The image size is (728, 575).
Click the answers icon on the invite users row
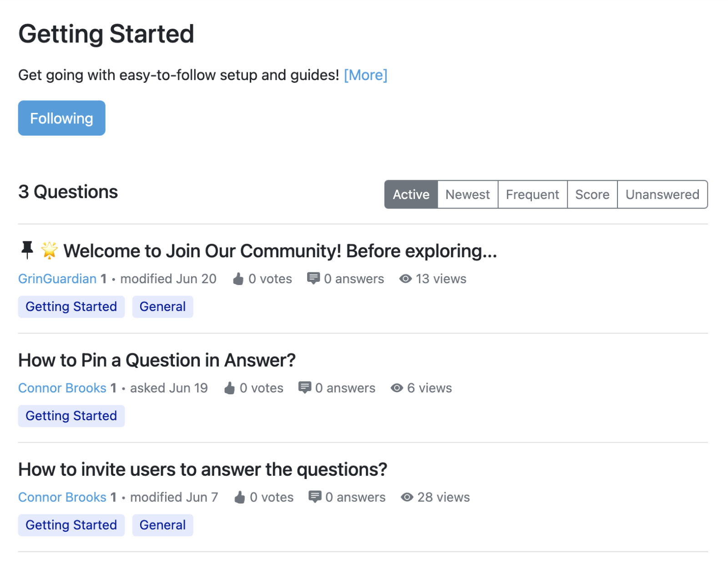point(314,497)
